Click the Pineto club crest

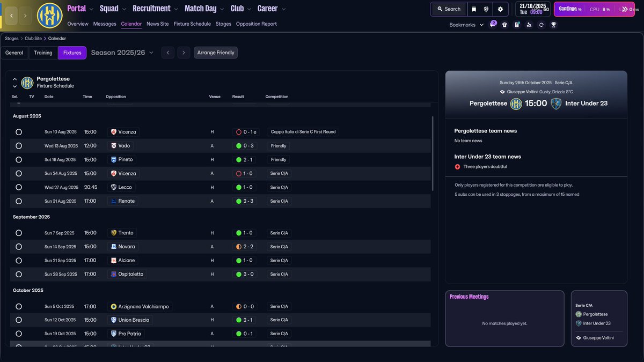pos(114,160)
